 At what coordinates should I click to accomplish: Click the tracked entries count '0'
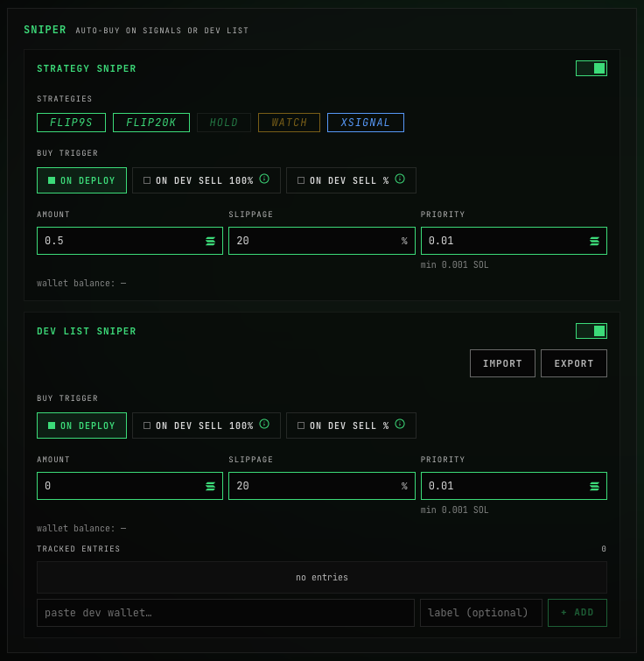click(x=604, y=549)
